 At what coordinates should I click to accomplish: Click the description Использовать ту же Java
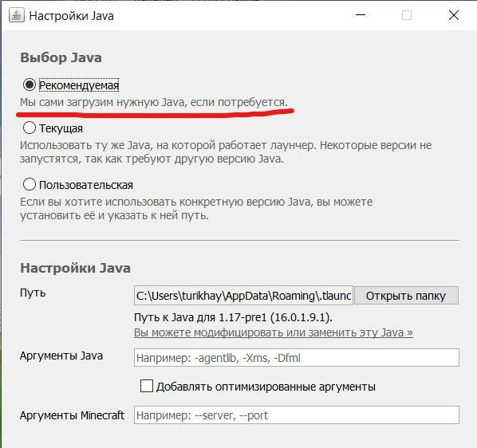click(226, 151)
